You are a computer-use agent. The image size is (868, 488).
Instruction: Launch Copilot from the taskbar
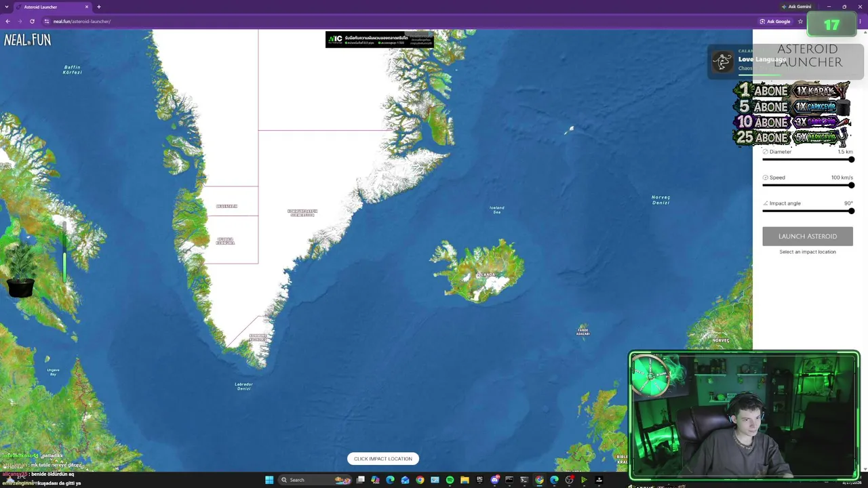point(375,480)
